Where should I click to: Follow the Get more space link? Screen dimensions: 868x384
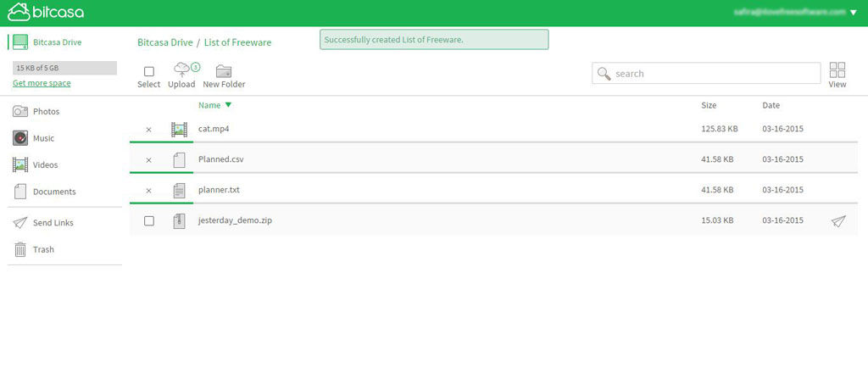[x=42, y=83]
